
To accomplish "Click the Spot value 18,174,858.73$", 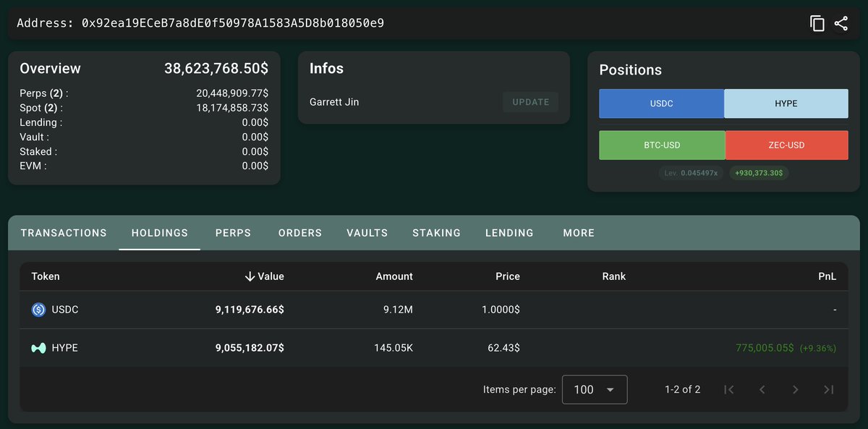I will click(x=232, y=108).
